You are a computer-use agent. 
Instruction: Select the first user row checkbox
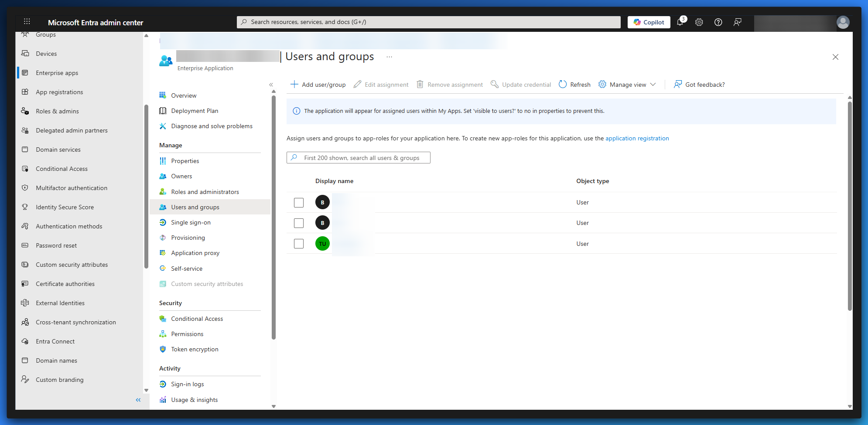[x=299, y=203]
